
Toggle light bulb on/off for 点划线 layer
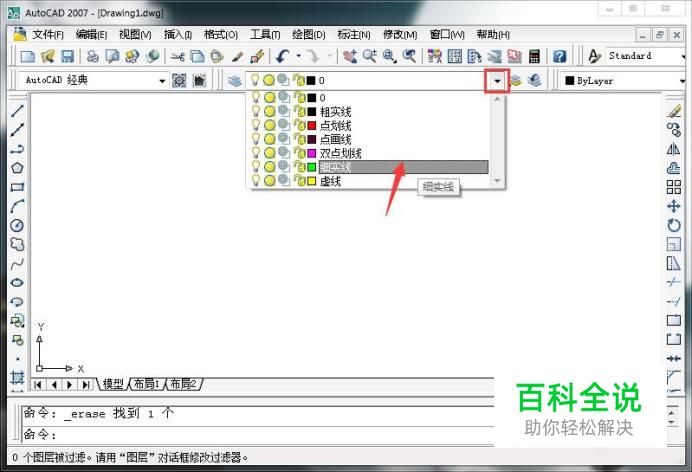pos(256,125)
